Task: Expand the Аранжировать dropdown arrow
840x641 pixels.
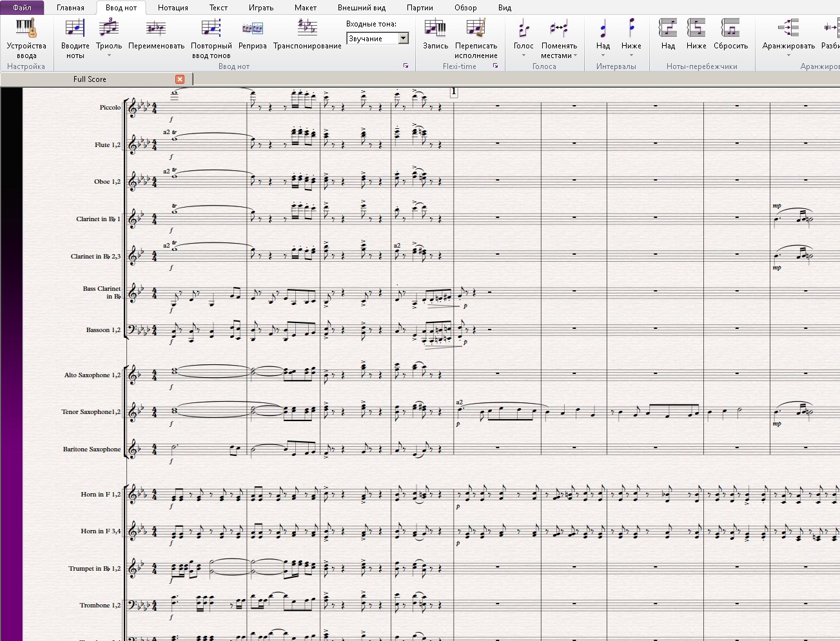Action: [788, 55]
